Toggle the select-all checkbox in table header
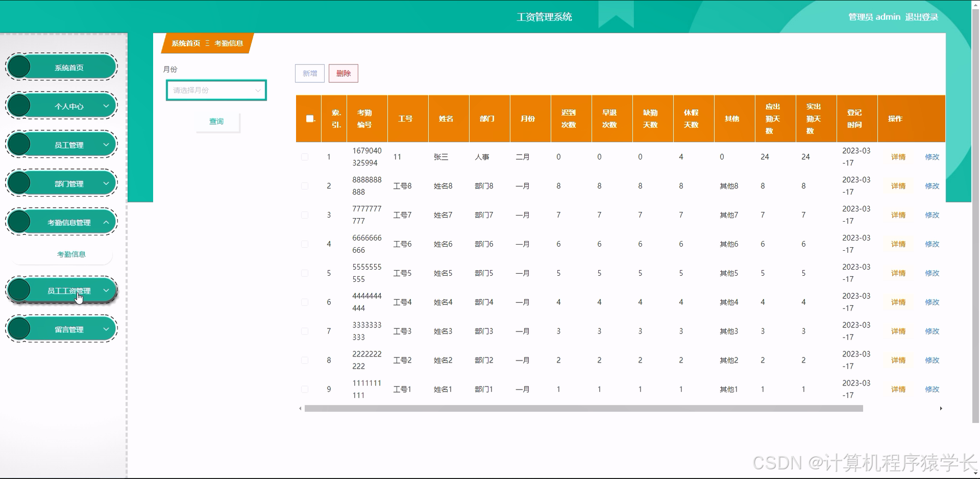The height and width of the screenshot is (479, 980). click(x=309, y=118)
